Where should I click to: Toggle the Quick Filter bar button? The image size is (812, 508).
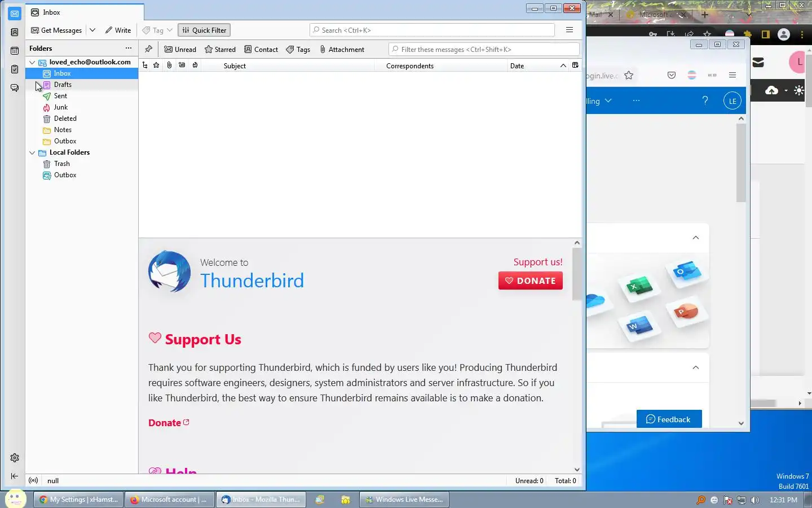(204, 30)
